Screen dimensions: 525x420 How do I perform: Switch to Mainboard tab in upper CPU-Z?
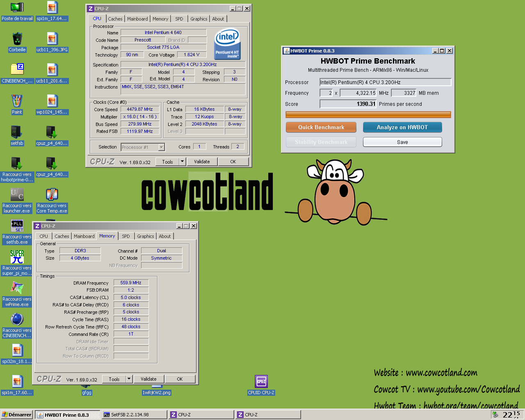coord(137,19)
